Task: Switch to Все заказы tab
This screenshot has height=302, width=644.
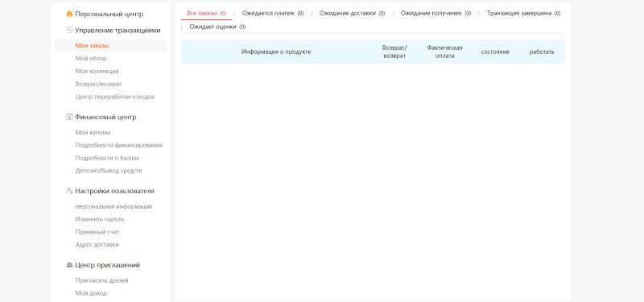Action: [x=207, y=13]
